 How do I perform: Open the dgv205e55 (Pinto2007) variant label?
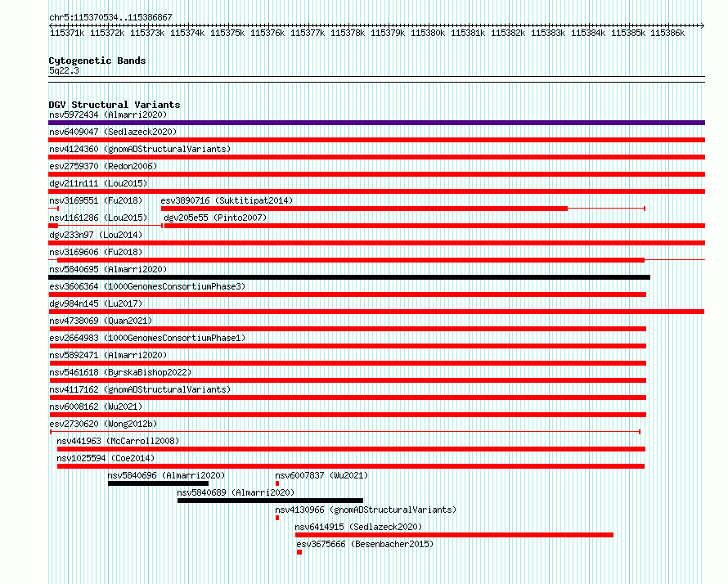[x=215, y=218]
